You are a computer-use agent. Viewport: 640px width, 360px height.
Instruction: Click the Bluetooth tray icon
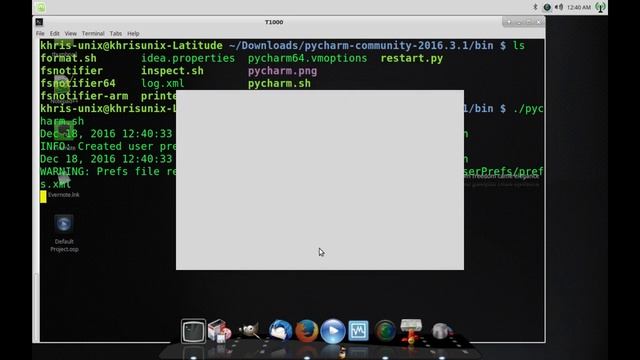[x=536, y=7]
